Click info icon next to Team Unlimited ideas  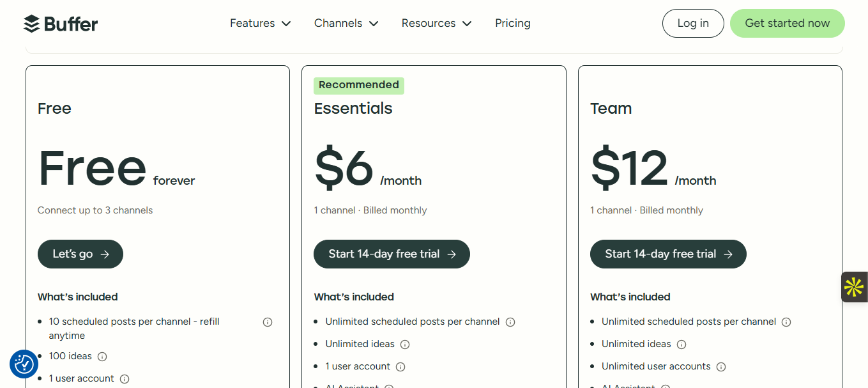[681, 345]
